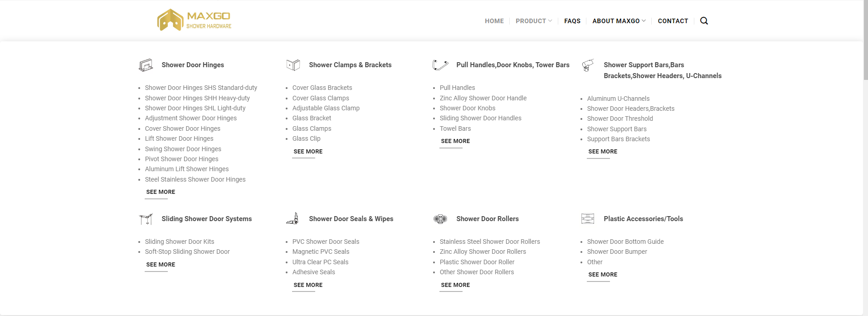Screen dimensions: 868x316
Task: Open the search magnifier icon
Action: (x=704, y=21)
